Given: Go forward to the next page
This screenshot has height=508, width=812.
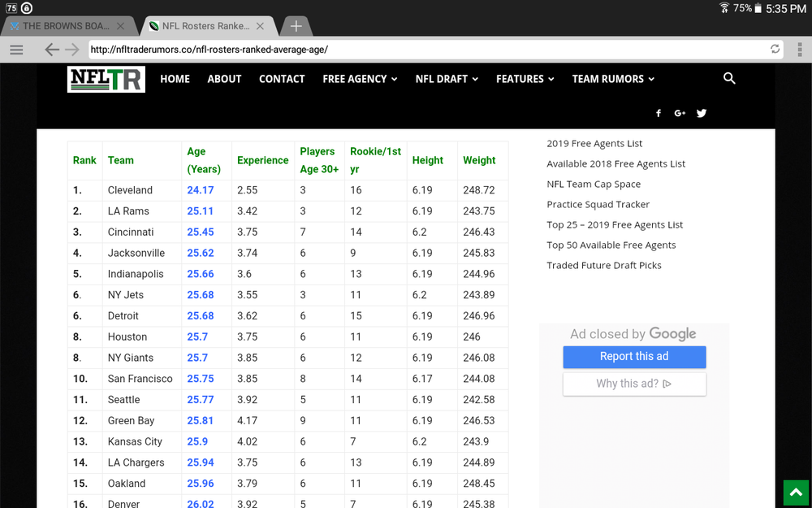Looking at the screenshot, I should pos(72,50).
